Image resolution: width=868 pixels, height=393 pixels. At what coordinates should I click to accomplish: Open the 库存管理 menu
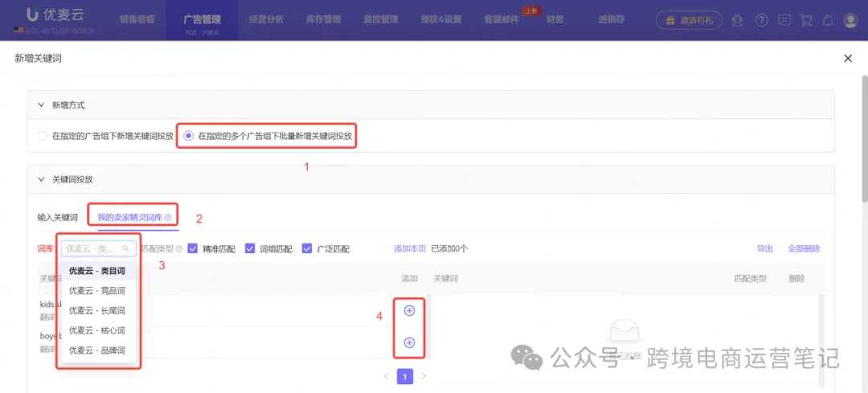323,19
